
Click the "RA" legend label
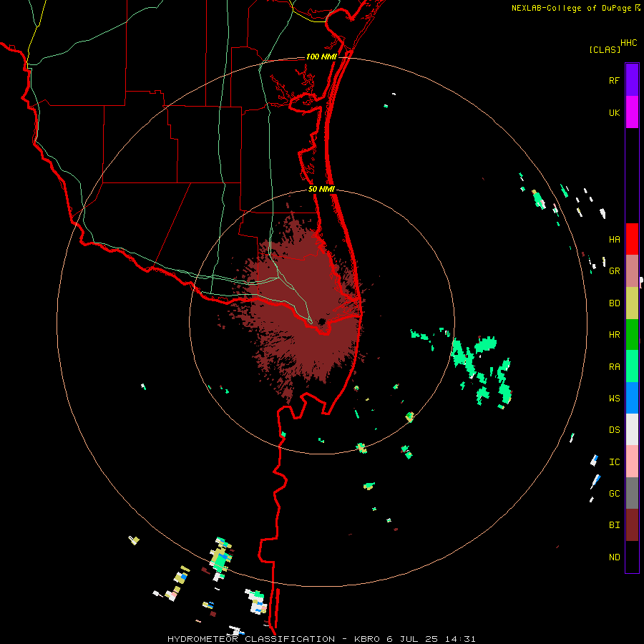[614, 367]
